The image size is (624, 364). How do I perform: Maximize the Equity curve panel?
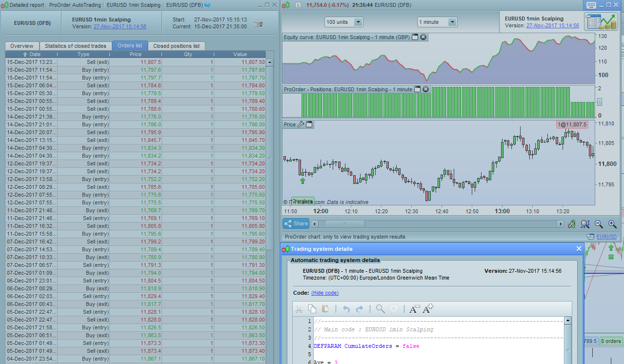tap(415, 37)
